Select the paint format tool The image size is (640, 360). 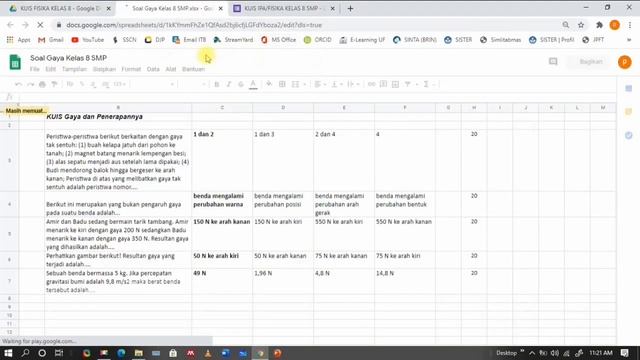pyautogui.click(x=54, y=84)
